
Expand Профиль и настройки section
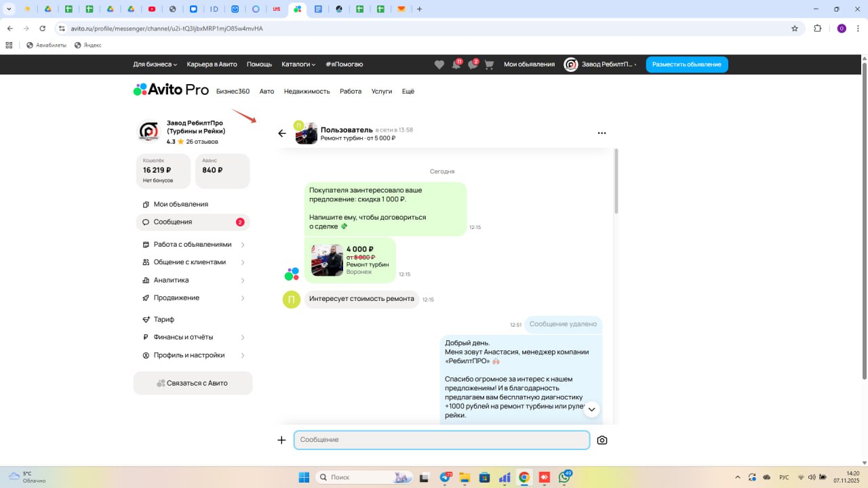[x=193, y=355]
